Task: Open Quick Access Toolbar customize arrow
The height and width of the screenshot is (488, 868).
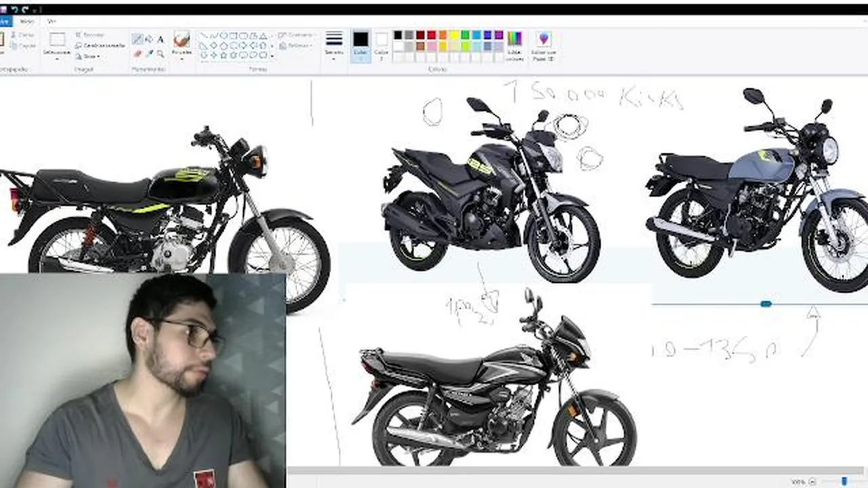Action: click(x=35, y=10)
